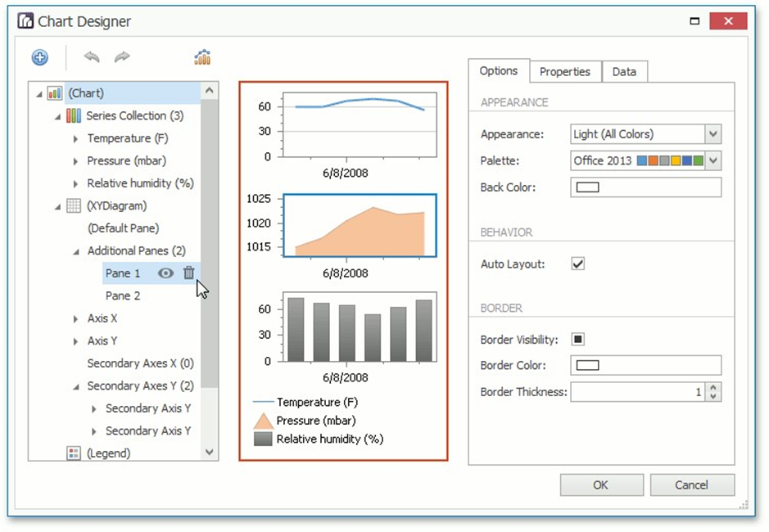Toggle Pane 1 visibility eye icon
The image size is (769, 532).
(x=165, y=273)
